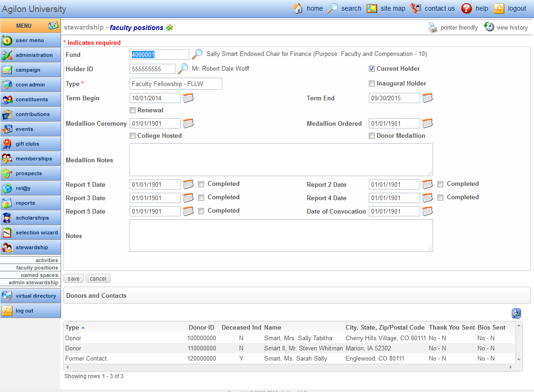Open the campaign menu
Viewport: 534px width, 392px height.
(31, 70)
